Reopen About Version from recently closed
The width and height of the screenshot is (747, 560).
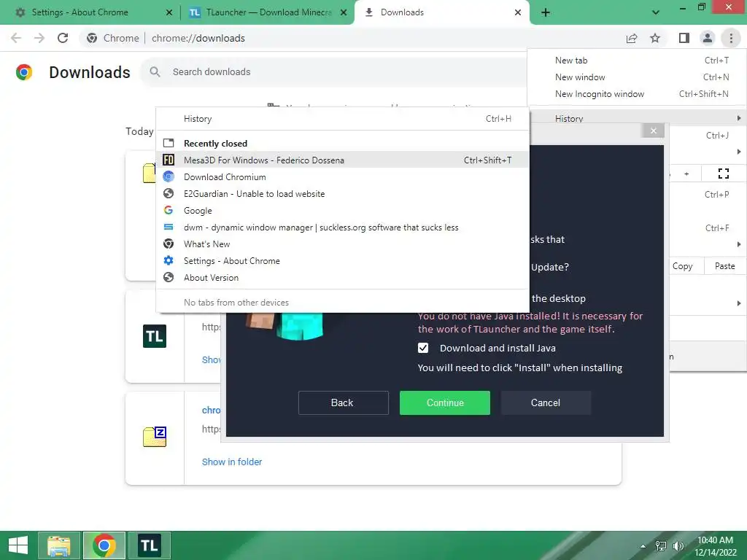(343, 278)
